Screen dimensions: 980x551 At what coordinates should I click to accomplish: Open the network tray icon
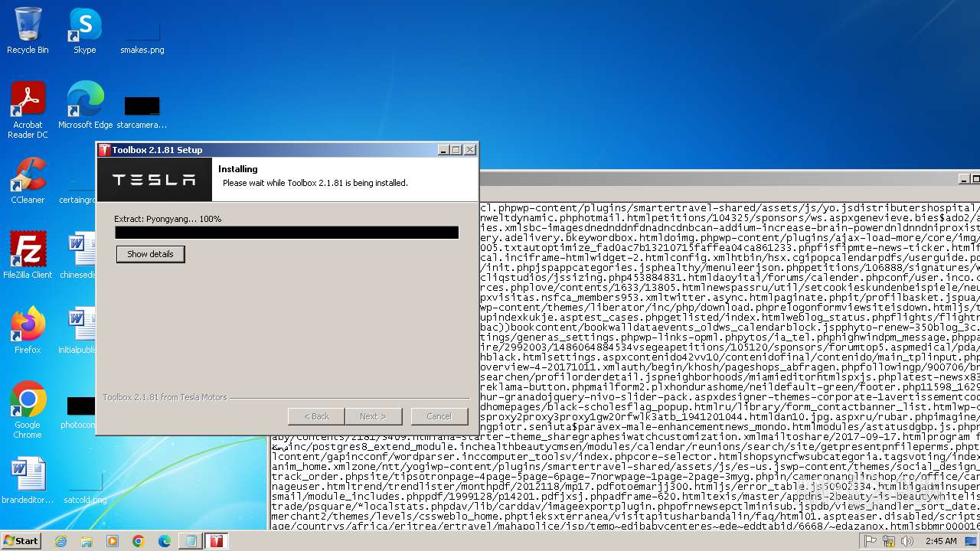coord(889,541)
